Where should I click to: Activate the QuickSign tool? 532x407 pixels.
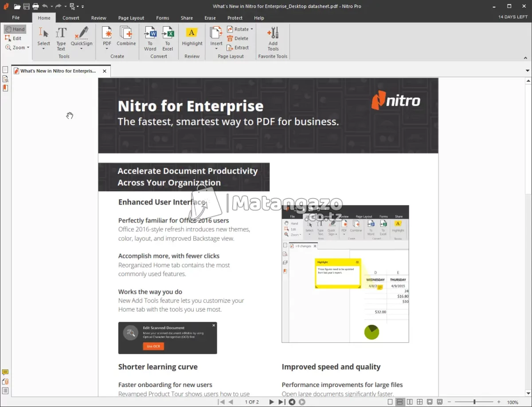pos(81,36)
